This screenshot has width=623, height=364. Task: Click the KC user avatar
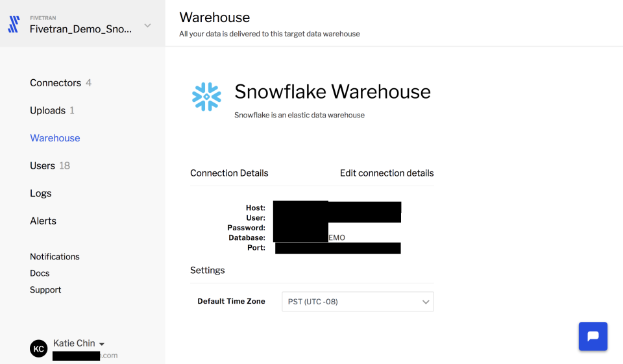pyautogui.click(x=39, y=348)
